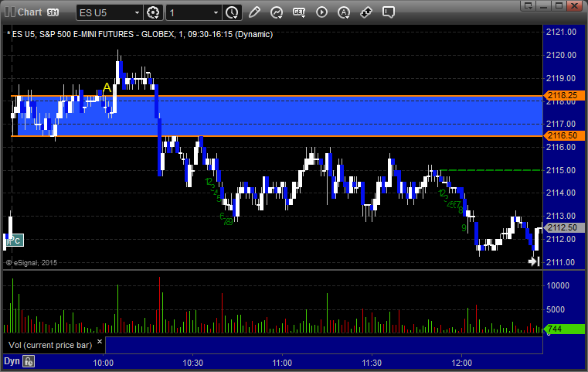Click the bar replay play button
Viewport: 588px width, 372px height.
point(321,12)
